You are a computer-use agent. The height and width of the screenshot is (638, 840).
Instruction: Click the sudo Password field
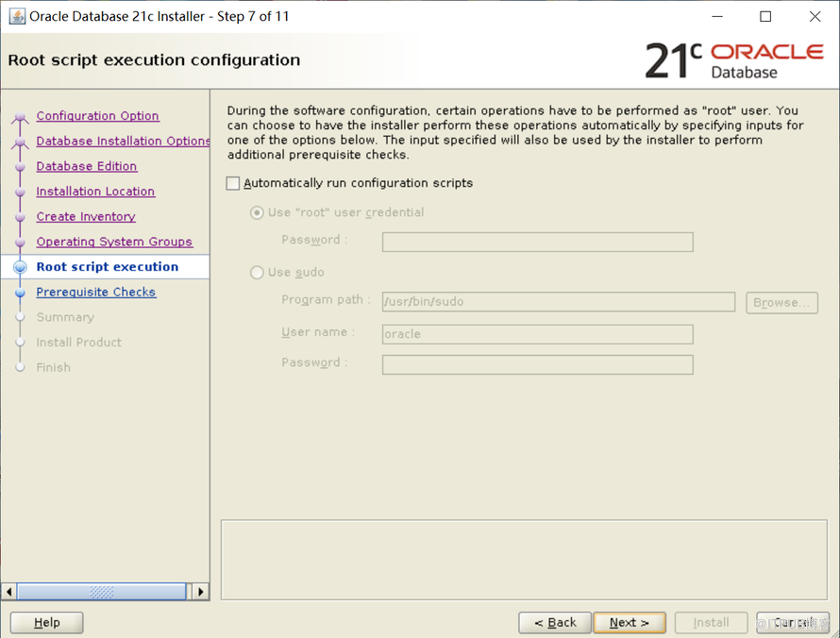(x=537, y=365)
